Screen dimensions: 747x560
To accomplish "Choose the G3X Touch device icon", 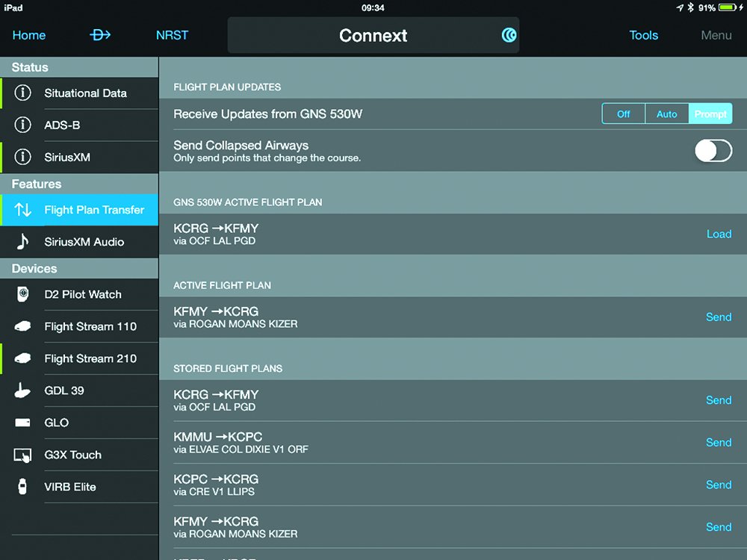I will (x=23, y=455).
